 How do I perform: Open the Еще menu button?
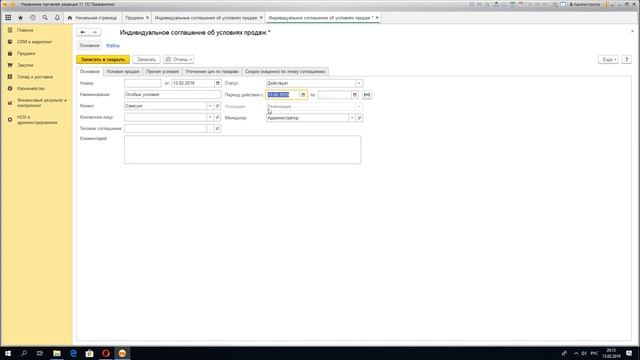tap(609, 60)
